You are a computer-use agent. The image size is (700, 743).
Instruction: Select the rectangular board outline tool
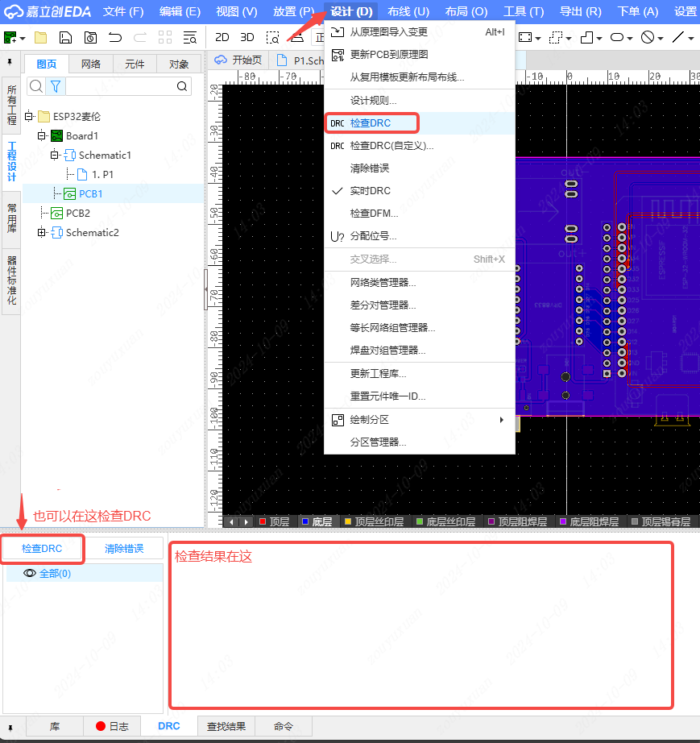tap(525, 37)
